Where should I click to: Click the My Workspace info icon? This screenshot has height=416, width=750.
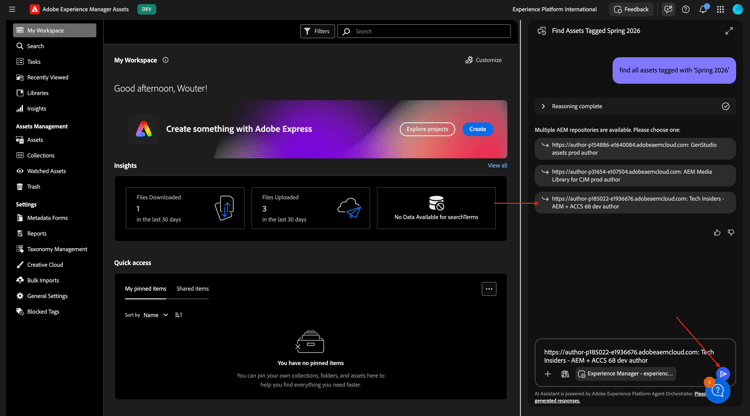click(x=165, y=60)
